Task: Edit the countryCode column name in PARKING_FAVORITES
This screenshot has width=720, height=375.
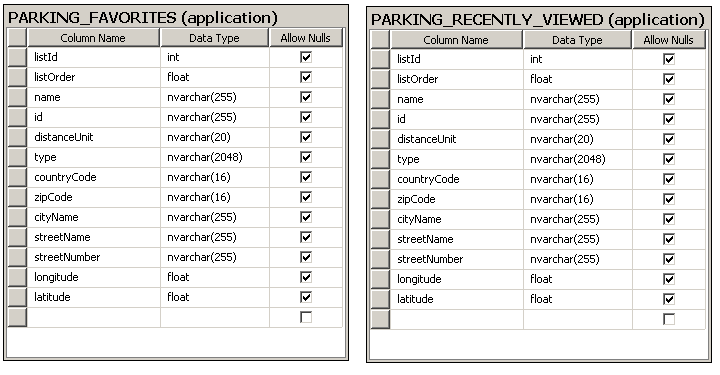Action: (94, 177)
